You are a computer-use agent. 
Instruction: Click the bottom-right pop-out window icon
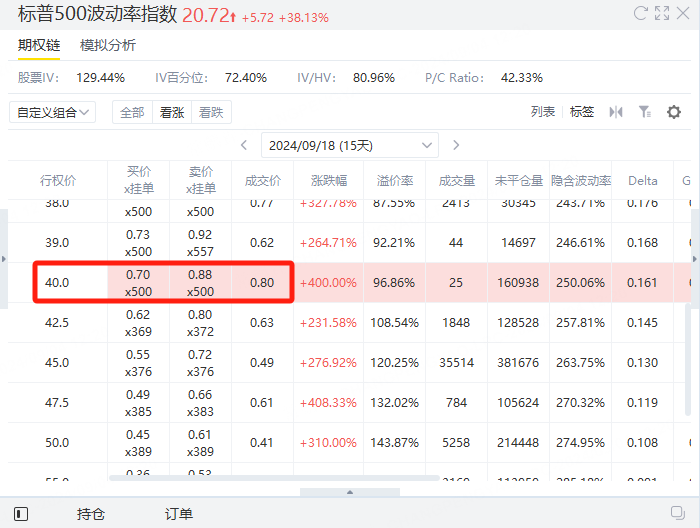tap(678, 513)
